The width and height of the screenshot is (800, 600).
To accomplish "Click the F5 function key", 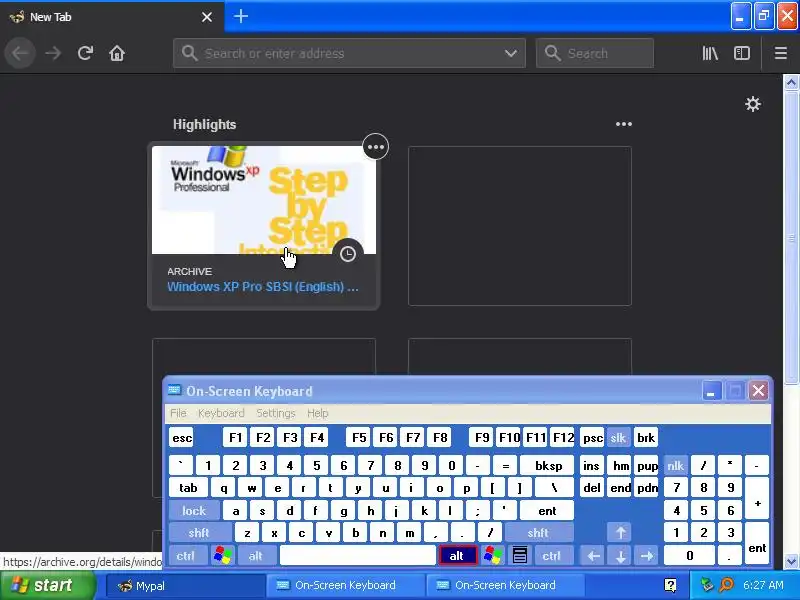I will [x=359, y=438].
